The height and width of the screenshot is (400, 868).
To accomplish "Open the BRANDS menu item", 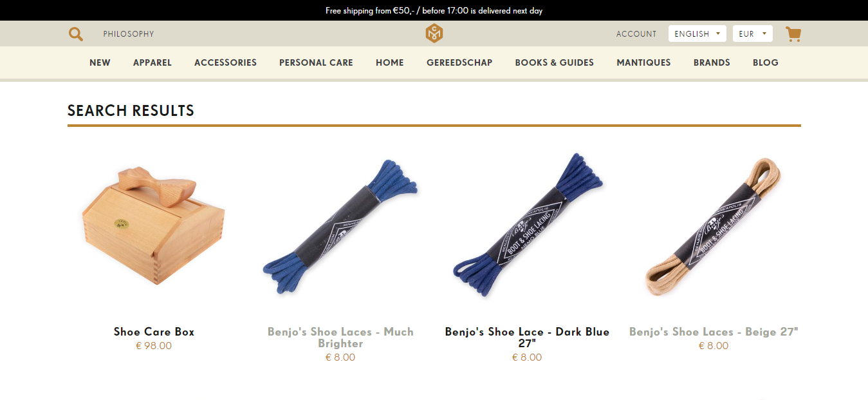I will pyautogui.click(x=712, y=62).
